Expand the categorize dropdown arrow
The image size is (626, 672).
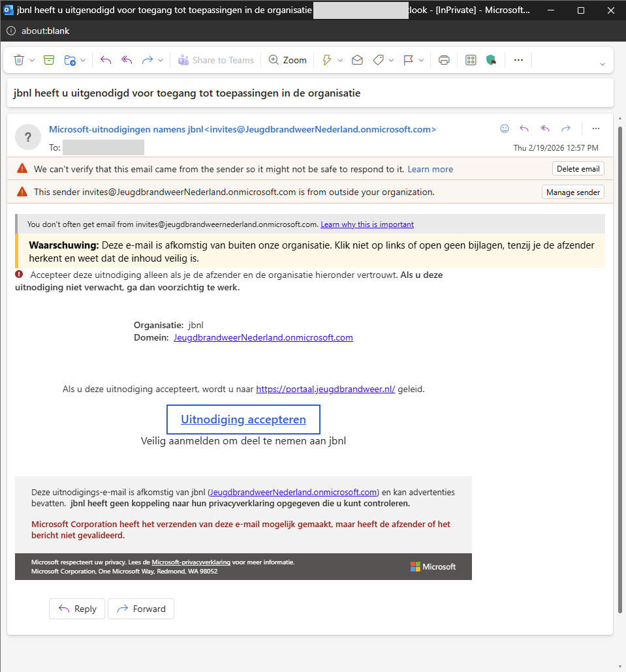[x=391, y=61]
